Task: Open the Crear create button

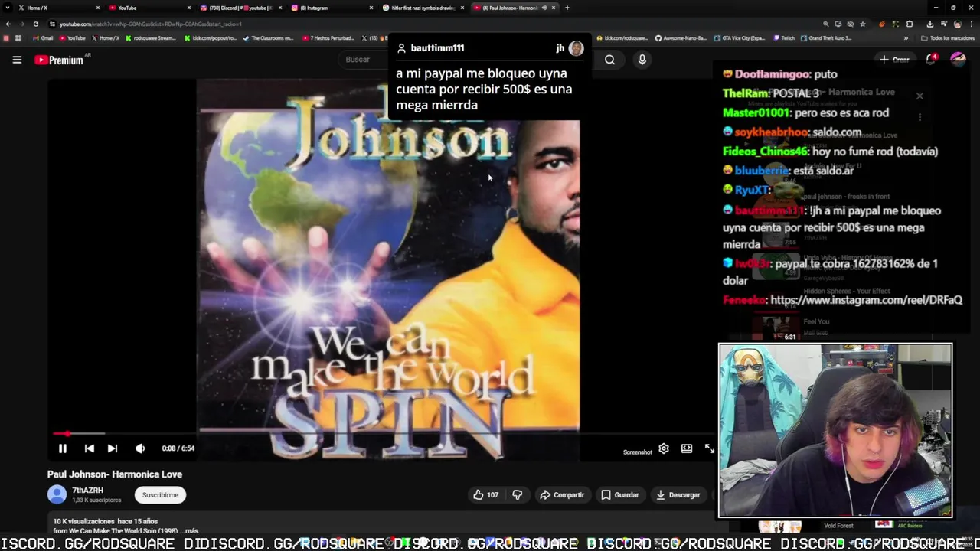Action: 894,60
